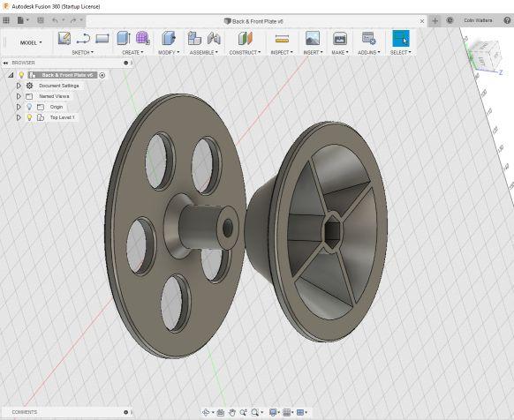
Task: Select the New Component tool
Action: coord(194,38)
